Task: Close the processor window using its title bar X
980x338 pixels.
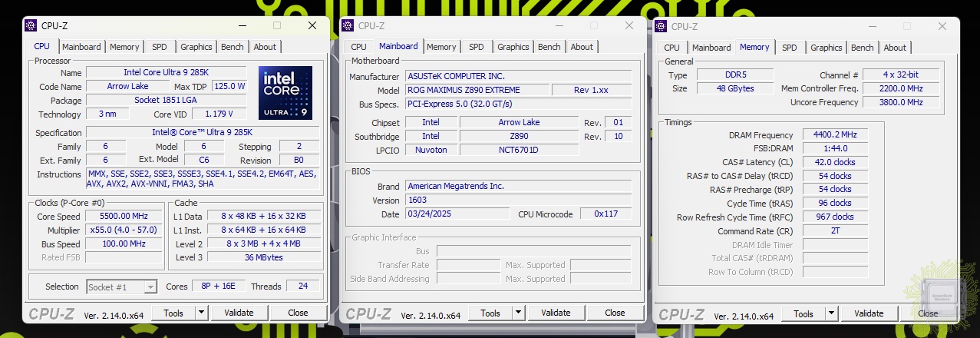Action: [x=312, y=25]
